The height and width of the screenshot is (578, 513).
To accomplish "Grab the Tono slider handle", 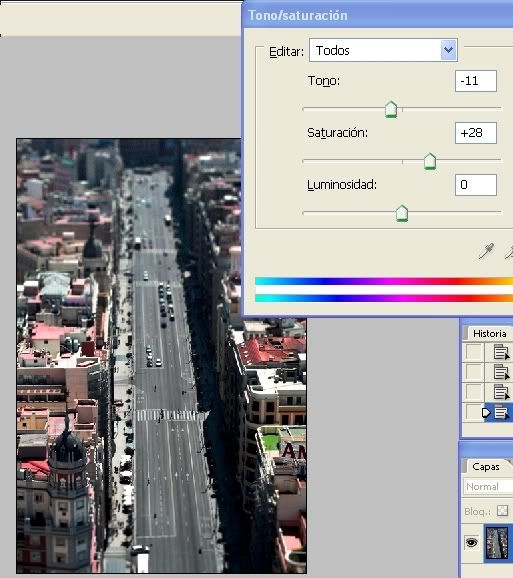I will pyautogui.click(x=391, y=109).
